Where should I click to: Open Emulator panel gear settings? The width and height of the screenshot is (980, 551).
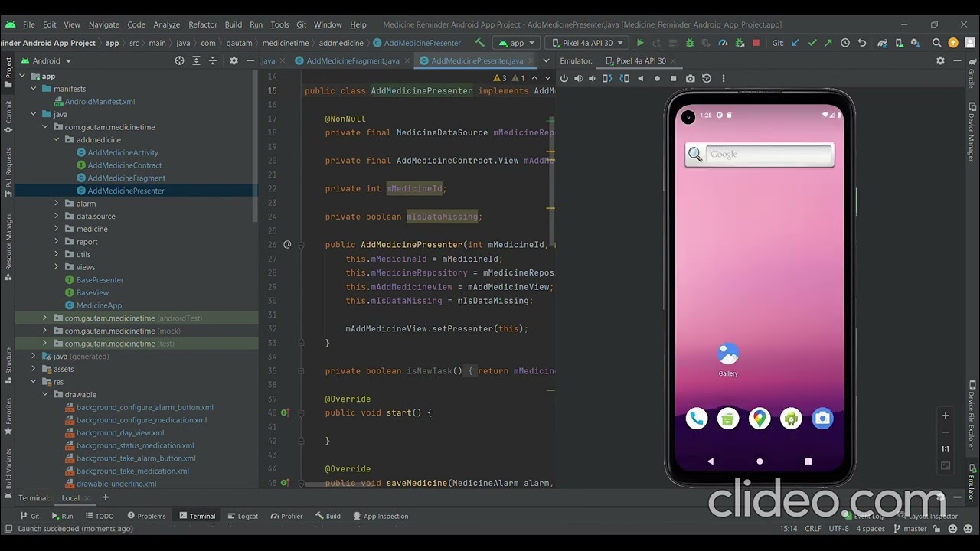click(x=940, y=60)
